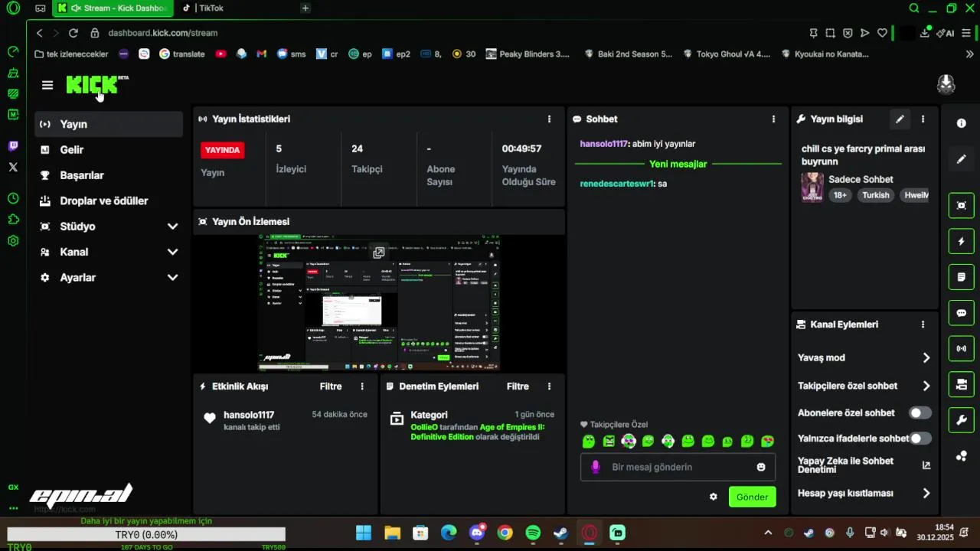
Task: Toggle Yalnızca ifadelerle sohbet switch
Action: (920, 439)
